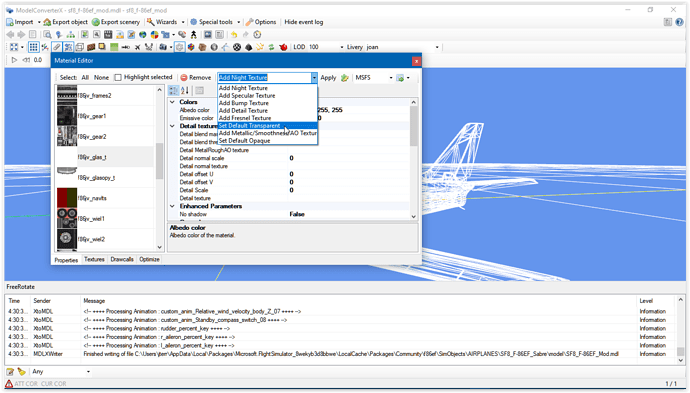
Task: Click the yellow undo arrow icon
Action: [234, 34]
